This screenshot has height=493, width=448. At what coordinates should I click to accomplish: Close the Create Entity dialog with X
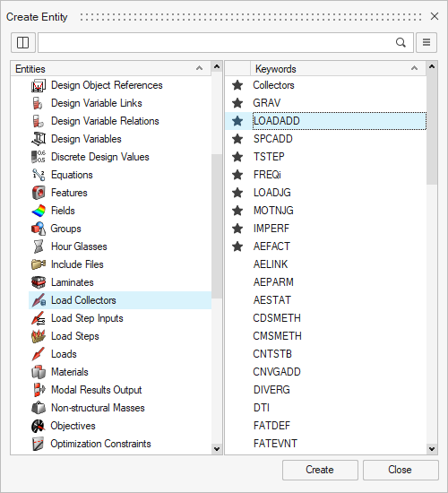point(435,16)
